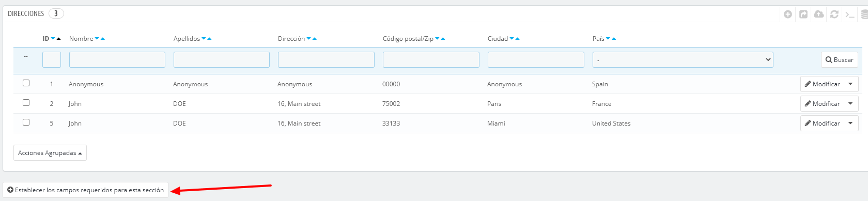
Task: Sort ID column descending arrow
Action: coord(53,39)
